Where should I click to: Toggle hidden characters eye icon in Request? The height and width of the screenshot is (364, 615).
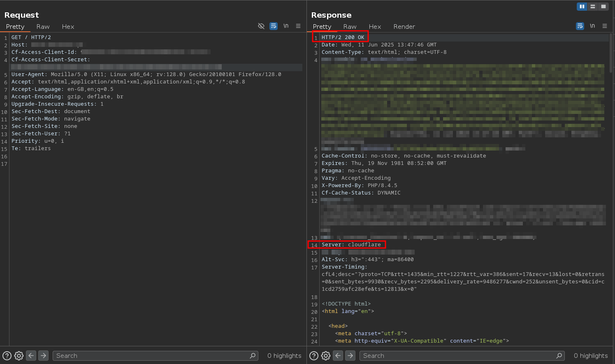point(261,26)
